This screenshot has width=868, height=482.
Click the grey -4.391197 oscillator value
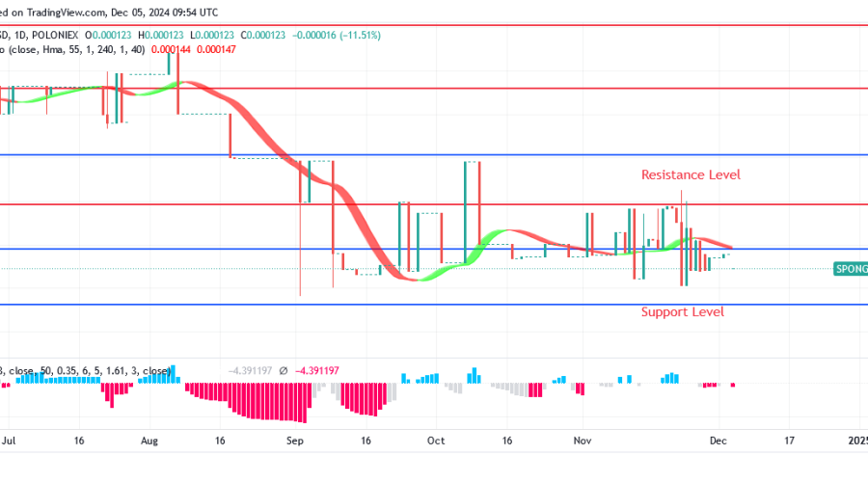point(250,370)
